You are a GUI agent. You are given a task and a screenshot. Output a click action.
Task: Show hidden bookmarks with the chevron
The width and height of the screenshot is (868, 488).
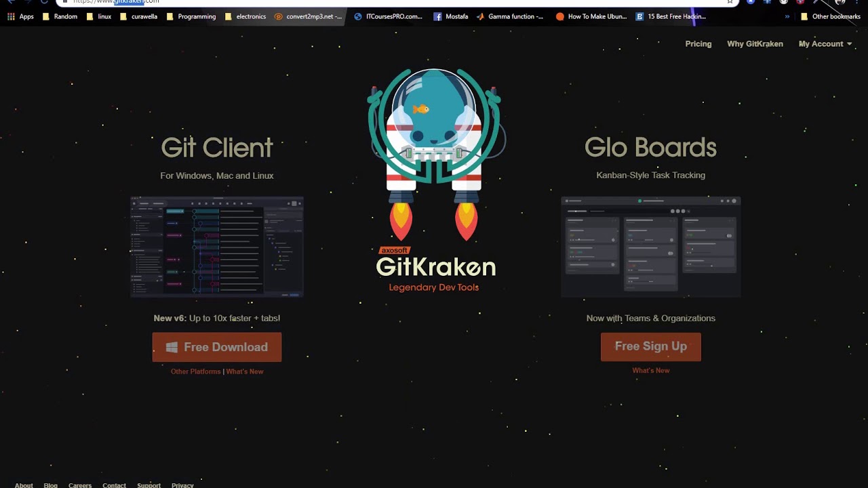[x=787, y=16]
